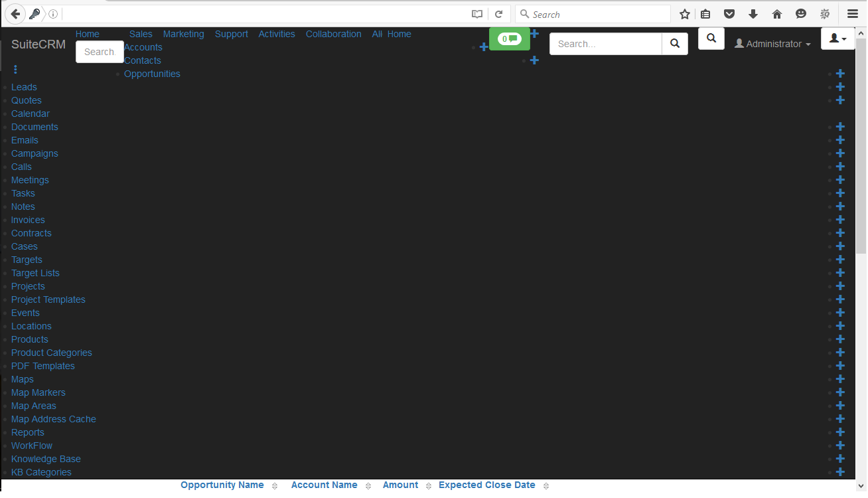This screenshot has height=498, width=868.
Task: Open the Collaboration menu
Action: (x=334, y=34)
